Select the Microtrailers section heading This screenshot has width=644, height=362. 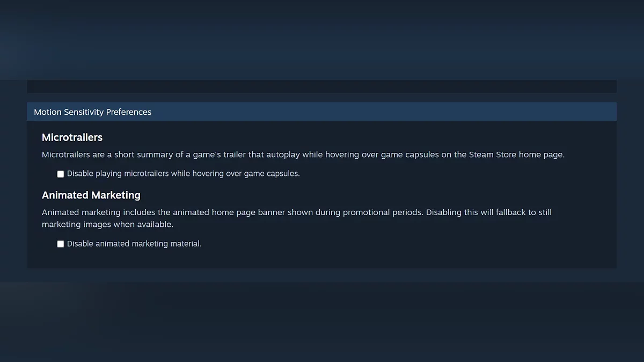pos(72,137)
